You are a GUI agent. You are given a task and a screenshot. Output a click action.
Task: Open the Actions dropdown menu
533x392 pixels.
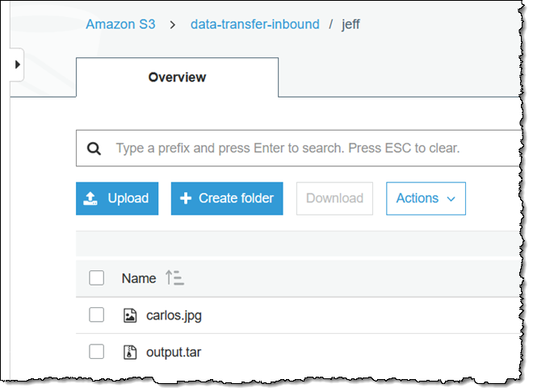[426, 198]
